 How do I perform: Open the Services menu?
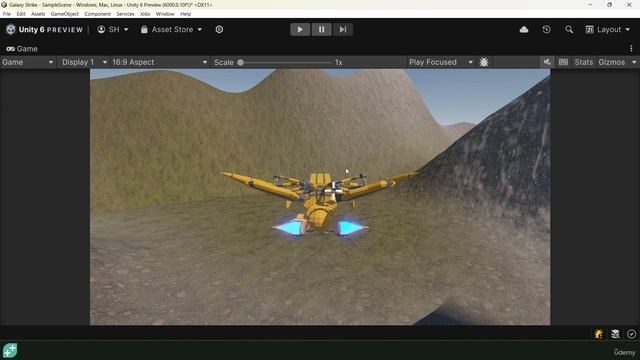coord(125,14)
